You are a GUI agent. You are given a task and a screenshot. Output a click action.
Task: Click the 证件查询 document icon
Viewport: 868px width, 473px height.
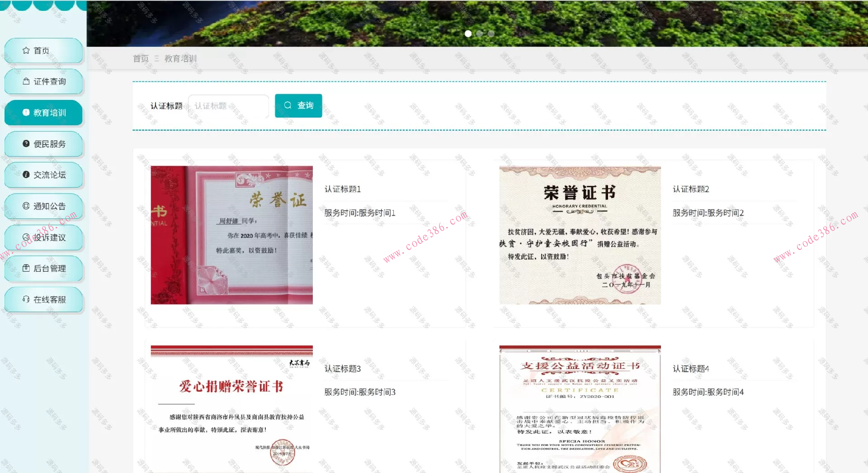(26, 81)
